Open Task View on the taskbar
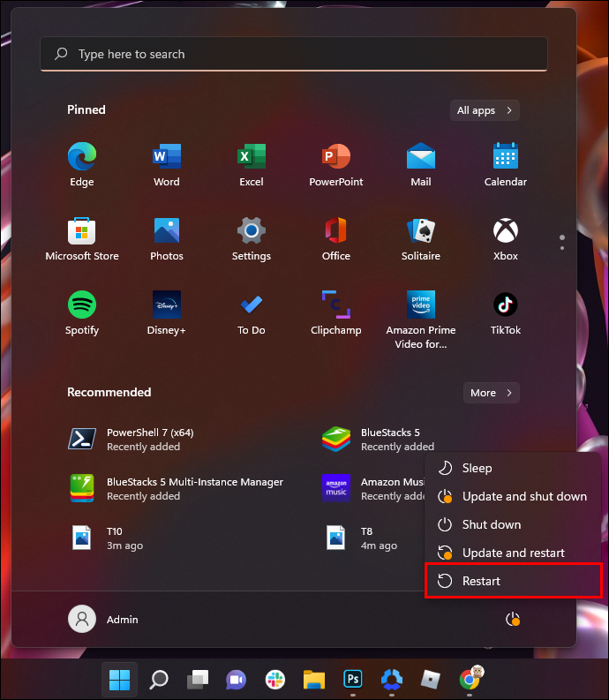Image resolution: width=609 pixels, height=700 pixels. tap(198, 680)
